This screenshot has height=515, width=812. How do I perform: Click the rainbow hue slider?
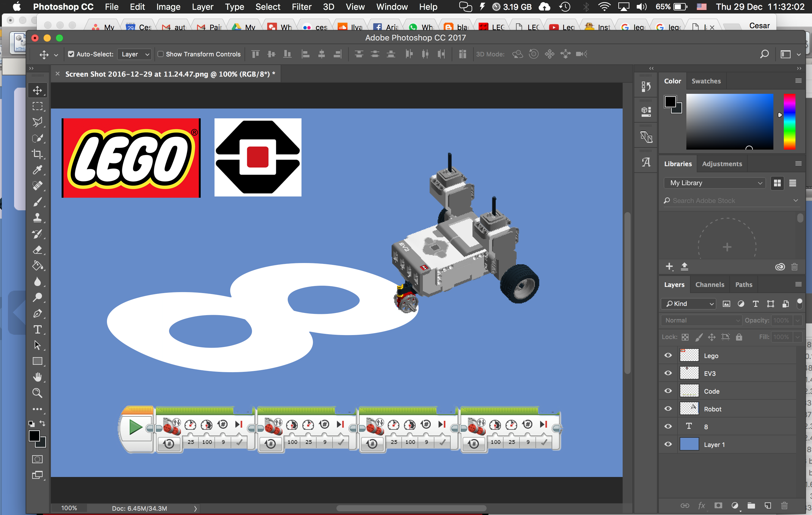[789, 121]
